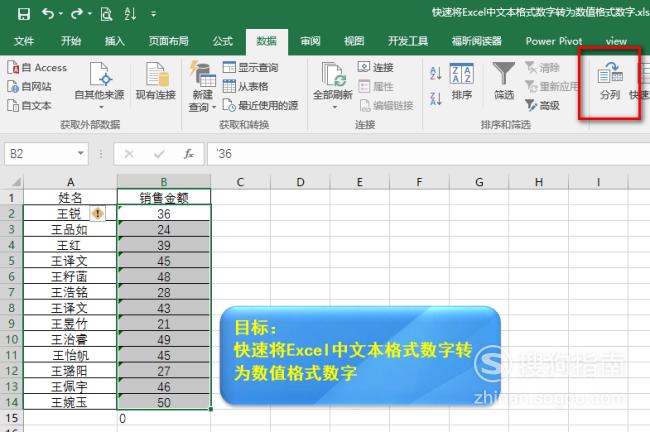Click 现有连接 button
Image resolution: width=650 pixels, height=432 pixels.
(x=156, y=82)
